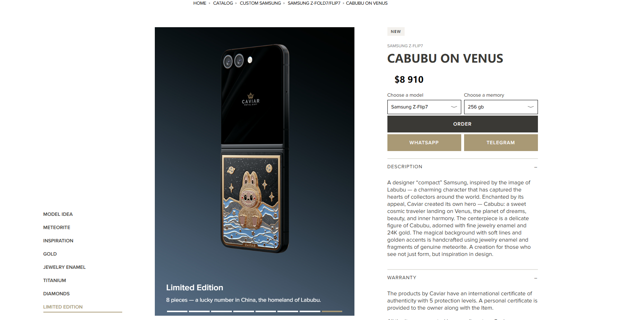Screen dimensions: 644x320
Task: Contact via the WhatsApp button
Action: pos(424,142)
